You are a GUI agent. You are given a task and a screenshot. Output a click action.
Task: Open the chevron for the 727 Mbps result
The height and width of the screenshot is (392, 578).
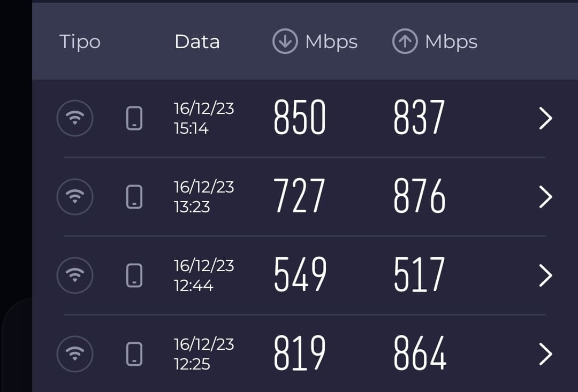pos(545,197)
